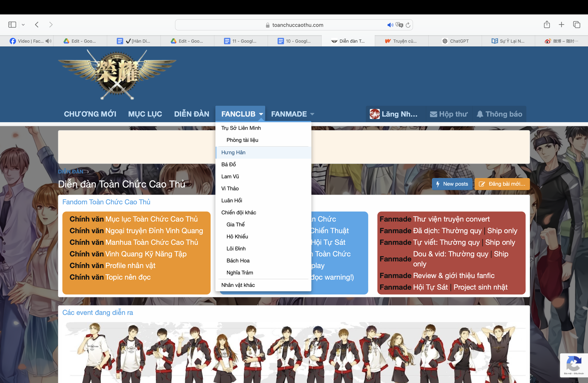The image size is (588, 383).
Task: Select Trụ Sở Liên Minh menu entry
Action: click(x=263, y=128)
